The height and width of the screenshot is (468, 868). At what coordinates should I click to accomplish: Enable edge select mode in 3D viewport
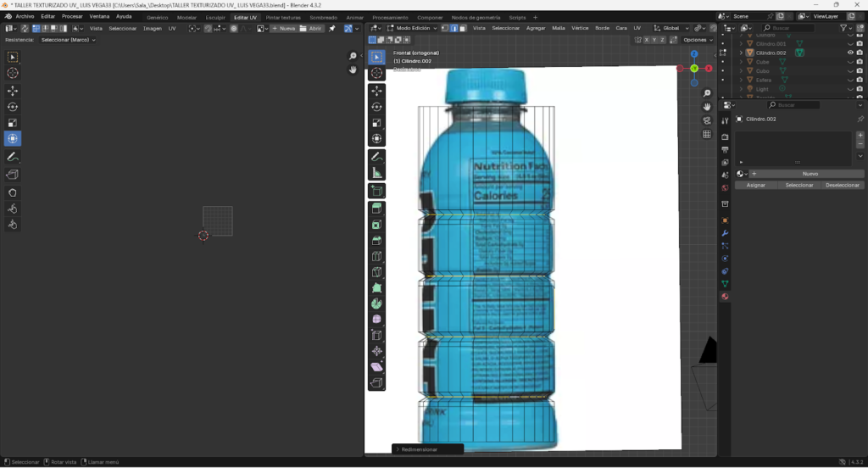[x=454, y=28]
